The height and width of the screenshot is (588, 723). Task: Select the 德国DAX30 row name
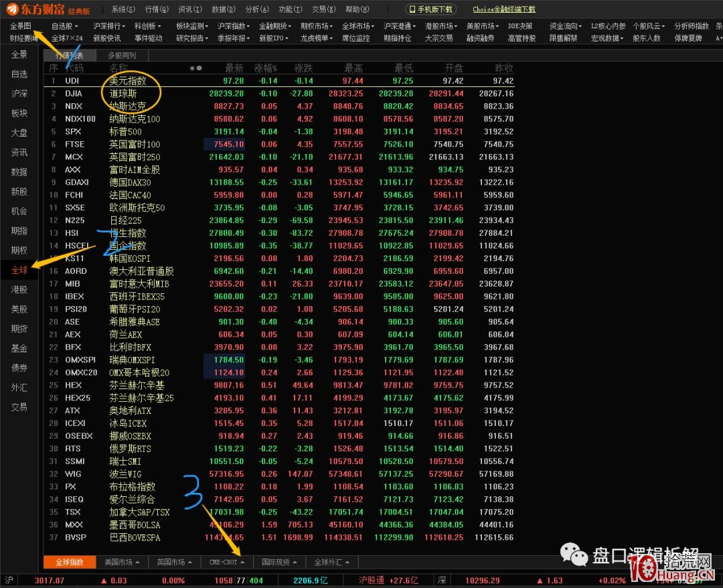(130, 182)
